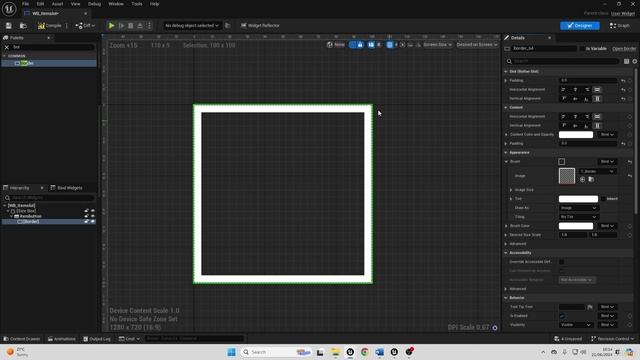Browse to brush Image asset in Content Browser

pyautogui.click(x=591, y=180)
